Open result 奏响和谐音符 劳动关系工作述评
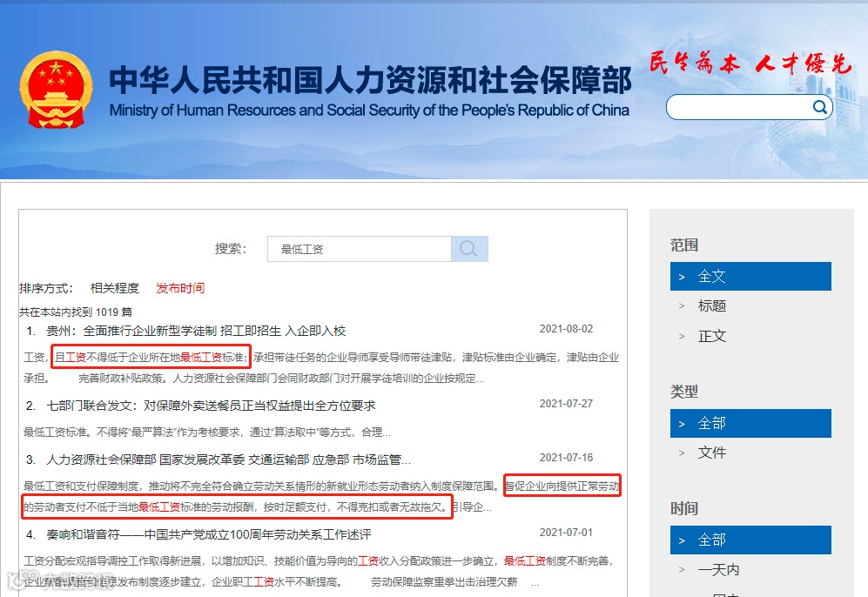Screen dimensions: 868x597 point(209,534)
